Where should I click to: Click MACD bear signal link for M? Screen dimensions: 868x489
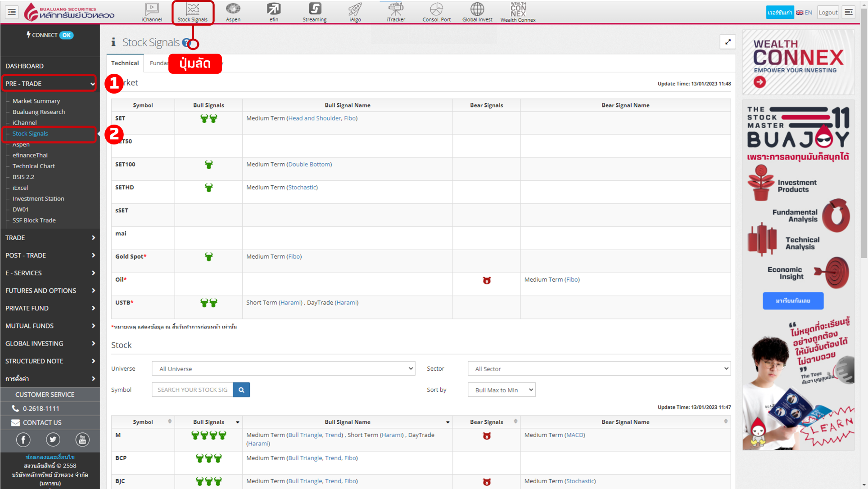pyautogui.click(x=574, y=435)
